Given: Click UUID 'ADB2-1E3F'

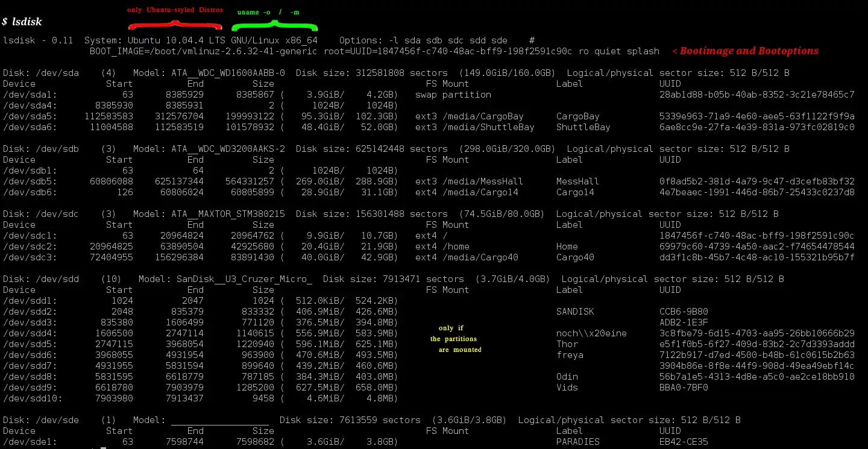Looking at the screenshot, I should click(684, 322).
